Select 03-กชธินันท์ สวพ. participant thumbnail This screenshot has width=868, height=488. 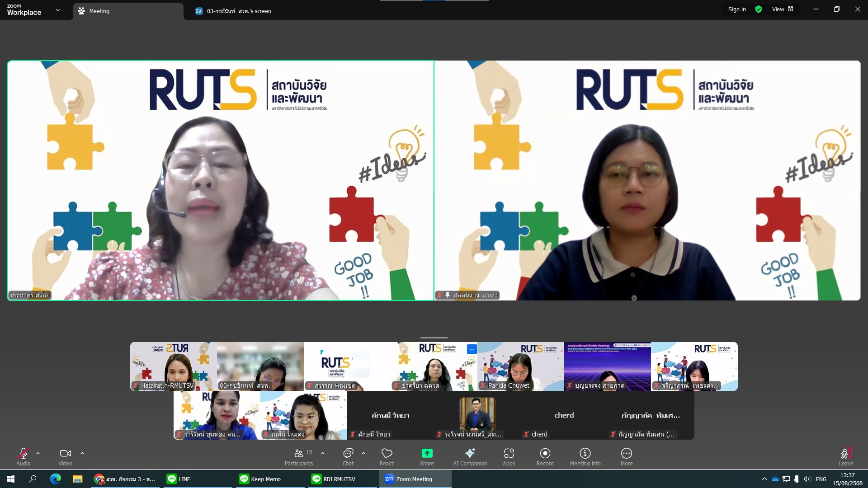tap(260, 366)
